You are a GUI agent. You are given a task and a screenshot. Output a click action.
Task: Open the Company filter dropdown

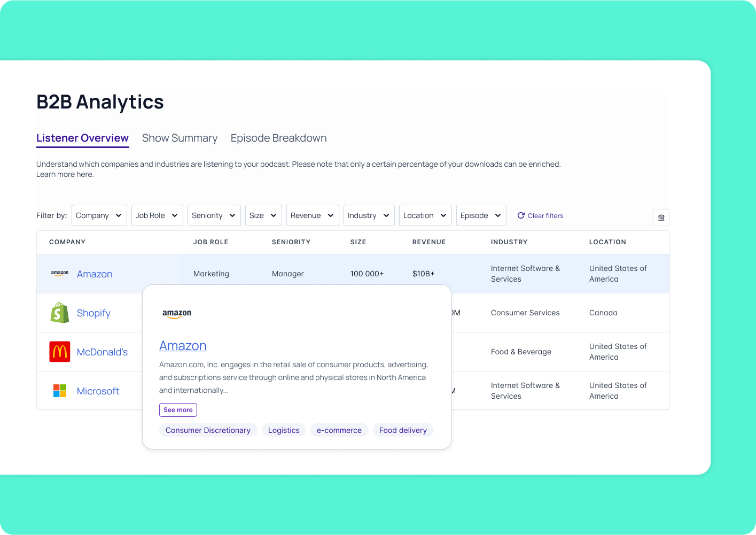pos(99,215)
